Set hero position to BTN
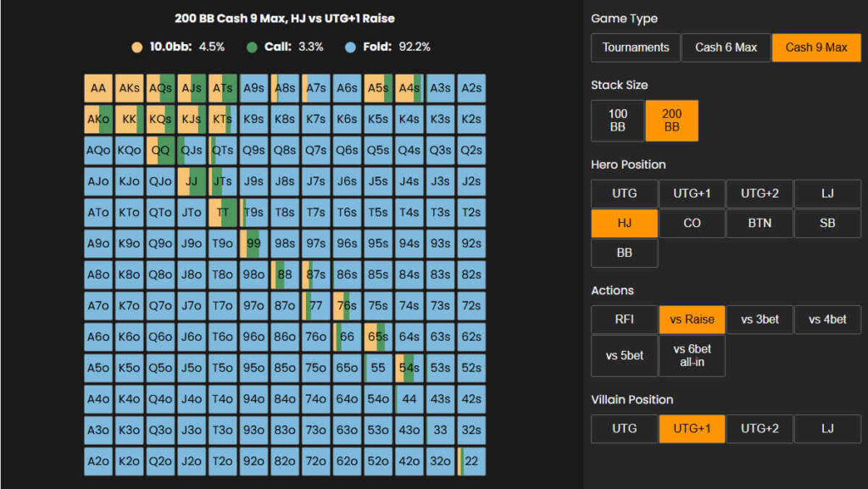868x489 pixels. pos(759,224)
